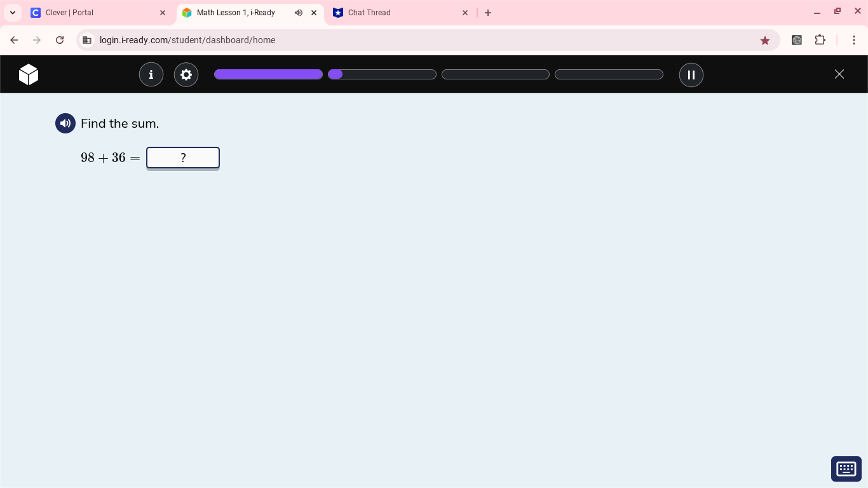Go forward to the next page
The image size is (868, 488).
point(37,40)
